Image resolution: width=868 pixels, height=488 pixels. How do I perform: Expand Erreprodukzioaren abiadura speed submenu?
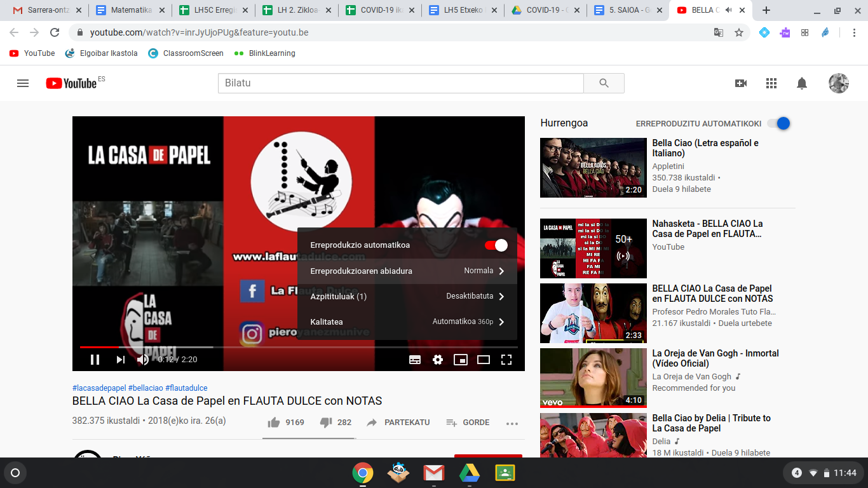(407, 271)
